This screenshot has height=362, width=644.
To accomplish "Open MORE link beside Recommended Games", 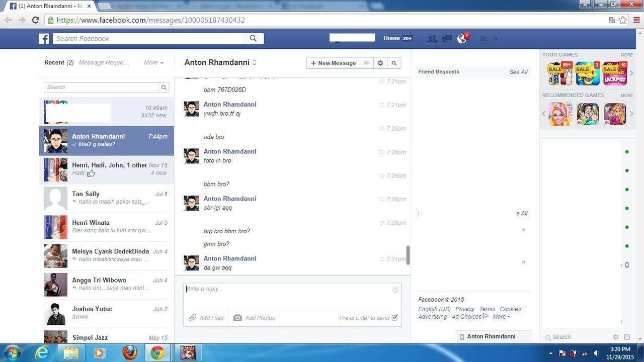I will click(626, 95).
